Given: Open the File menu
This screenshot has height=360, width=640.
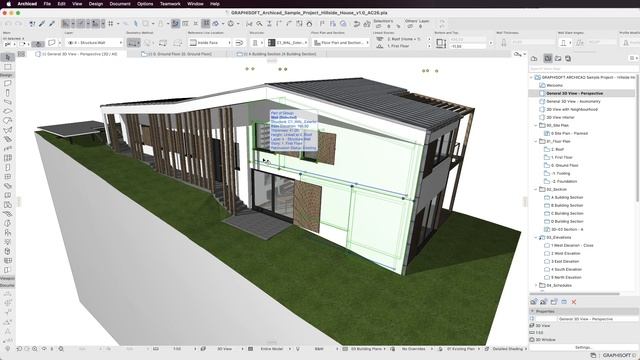Looking at the screenshot, I should [47, 4].
